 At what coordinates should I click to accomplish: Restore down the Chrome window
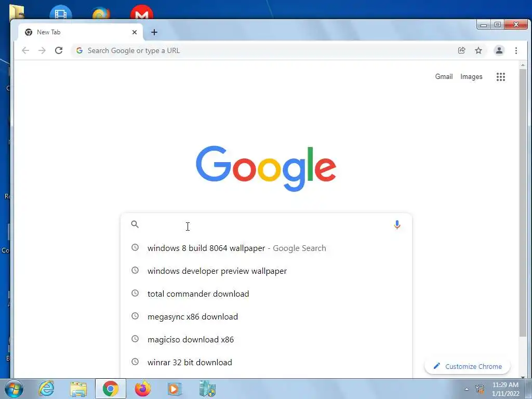point(497,24)
